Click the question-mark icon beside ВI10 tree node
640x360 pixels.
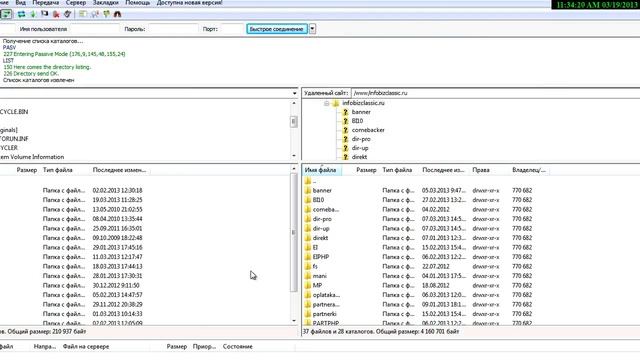pyautogui.click(x=345, y=121)
